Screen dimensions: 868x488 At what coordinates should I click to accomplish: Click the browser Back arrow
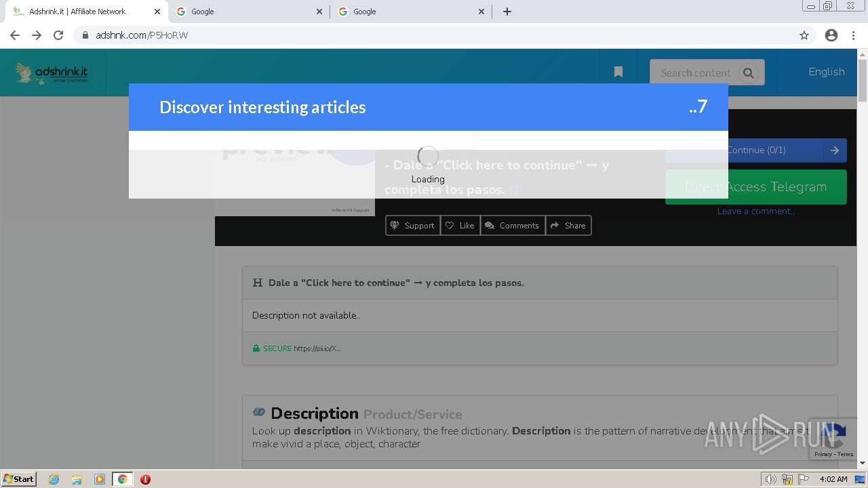click(x=15, y=35)
